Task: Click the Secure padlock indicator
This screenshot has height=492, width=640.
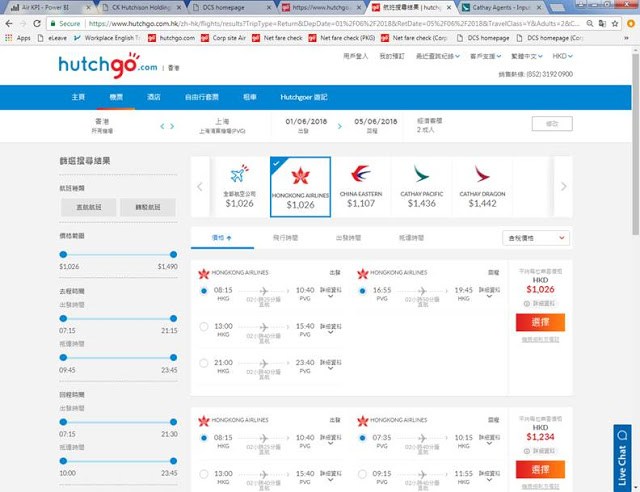Action: coord(65,24)
